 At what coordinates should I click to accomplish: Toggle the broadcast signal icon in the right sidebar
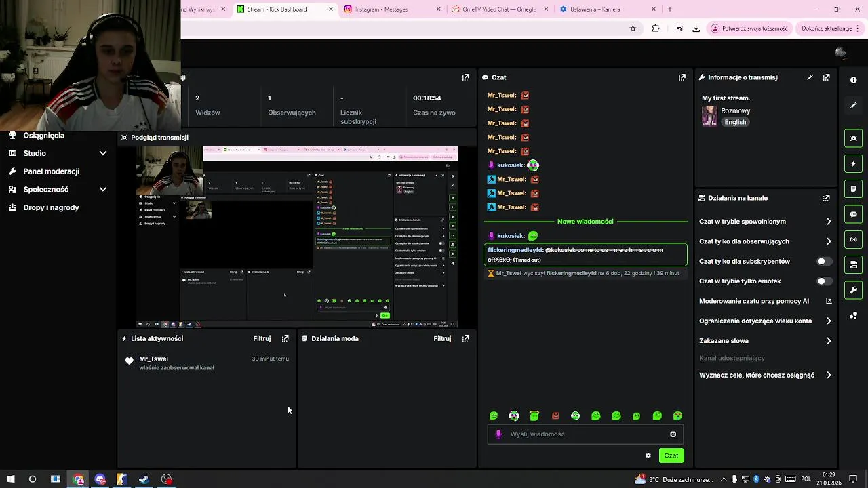(x=853, y=239)
